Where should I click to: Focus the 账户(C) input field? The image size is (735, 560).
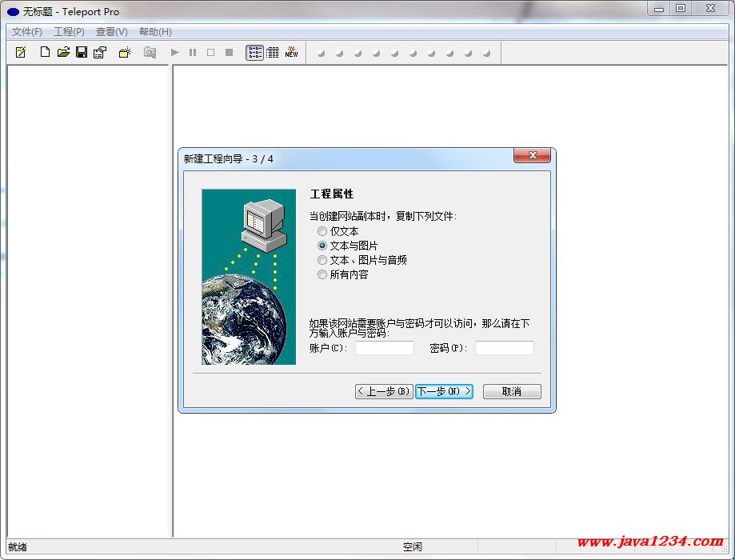point(385,348)
